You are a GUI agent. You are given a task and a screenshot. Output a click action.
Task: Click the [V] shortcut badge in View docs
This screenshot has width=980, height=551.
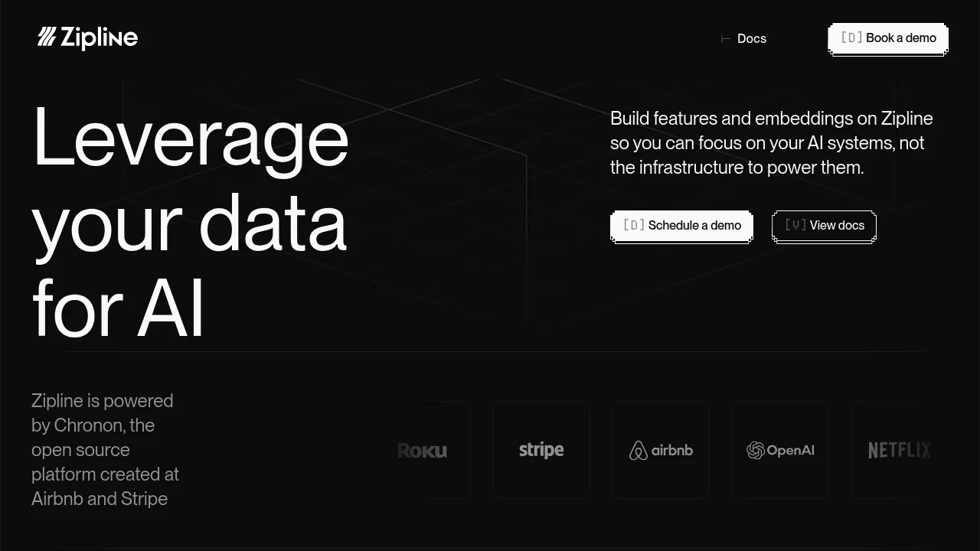tap(795, 225)
